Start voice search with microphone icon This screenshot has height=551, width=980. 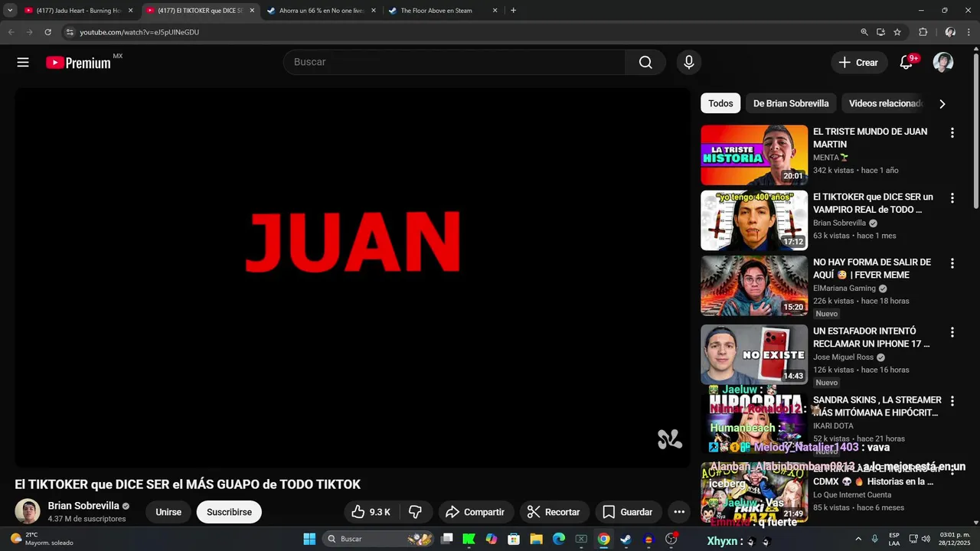(x=689, y=63)
